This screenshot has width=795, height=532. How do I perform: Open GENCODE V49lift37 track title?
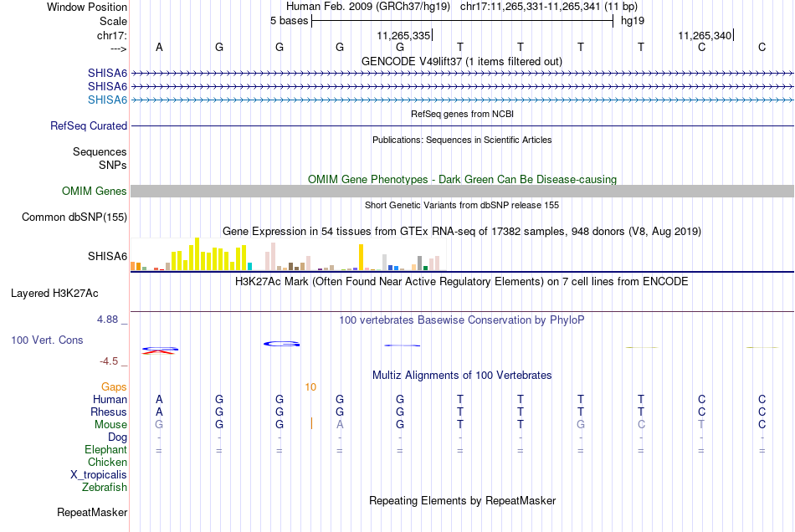[461, 61]
